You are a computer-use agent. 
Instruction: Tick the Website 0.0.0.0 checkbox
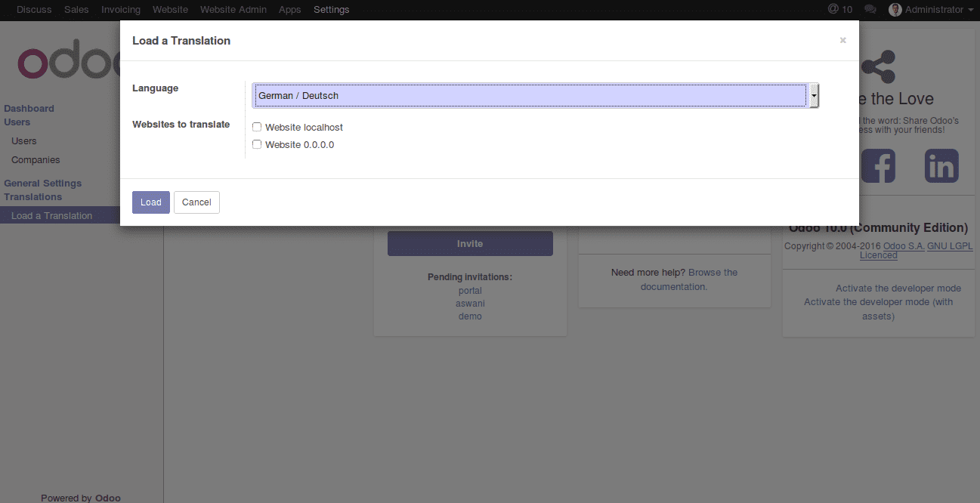tap(257, 144)
